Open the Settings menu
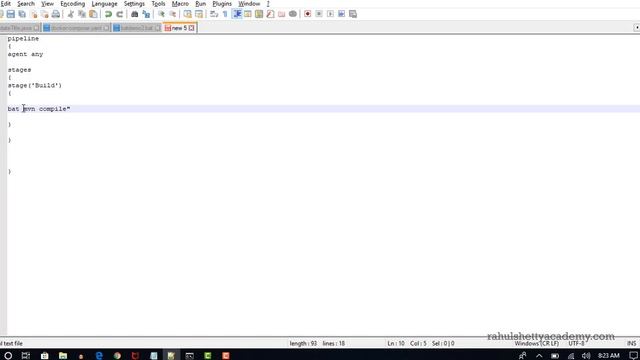This screenshot has width=640, height=360. [x=134, y=4]
